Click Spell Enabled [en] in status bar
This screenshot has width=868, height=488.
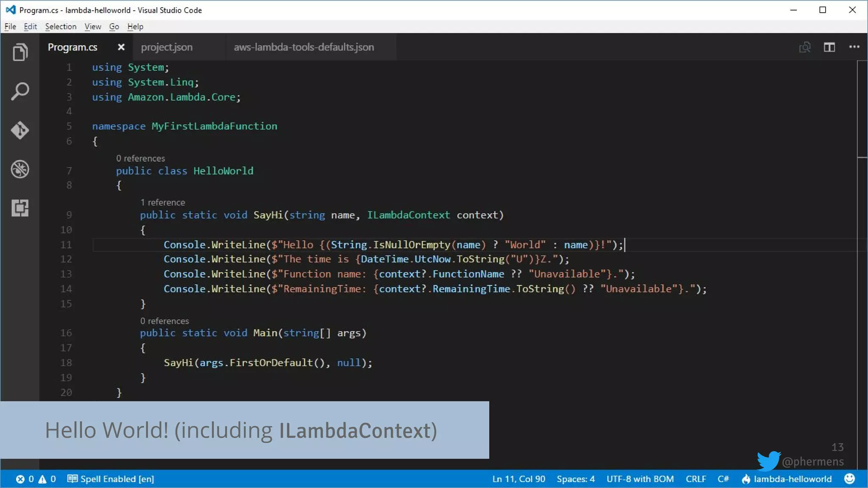click(x=111, y=479)
